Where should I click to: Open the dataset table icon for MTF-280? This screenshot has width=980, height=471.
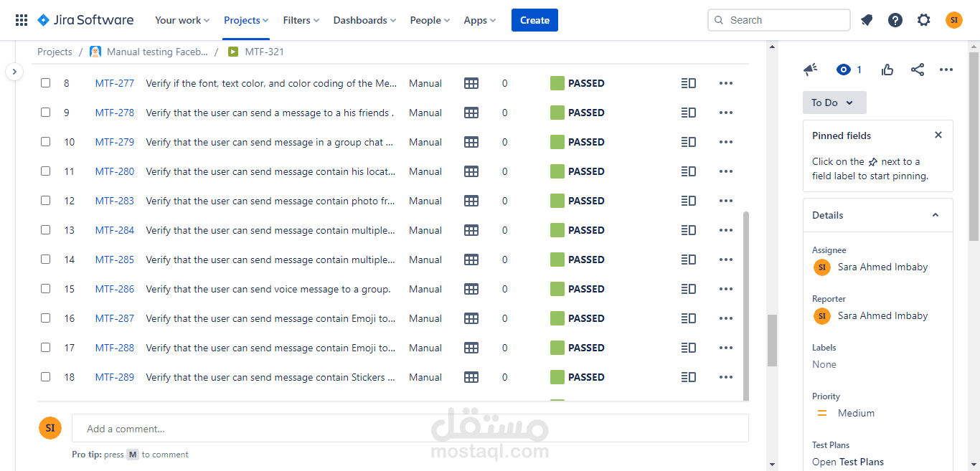coord(471,171)
